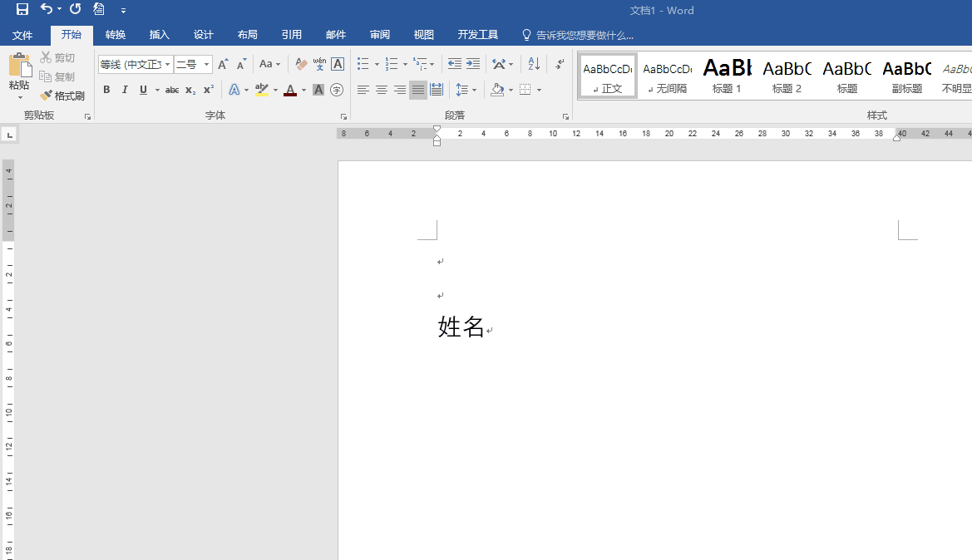Apply italic formatting
The image size is (972, 560).
point(124,90)
